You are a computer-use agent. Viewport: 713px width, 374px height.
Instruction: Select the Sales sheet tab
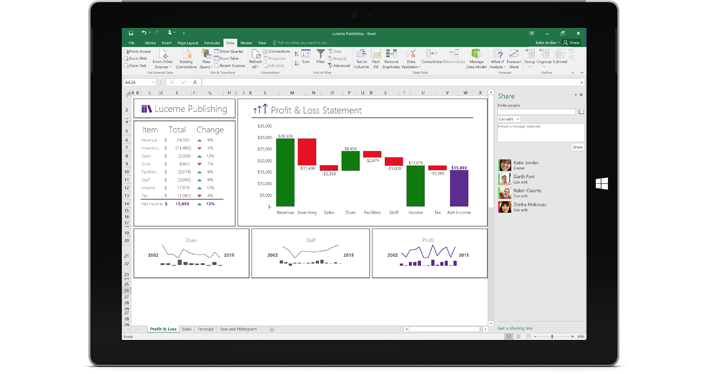(x=186, y=329)
